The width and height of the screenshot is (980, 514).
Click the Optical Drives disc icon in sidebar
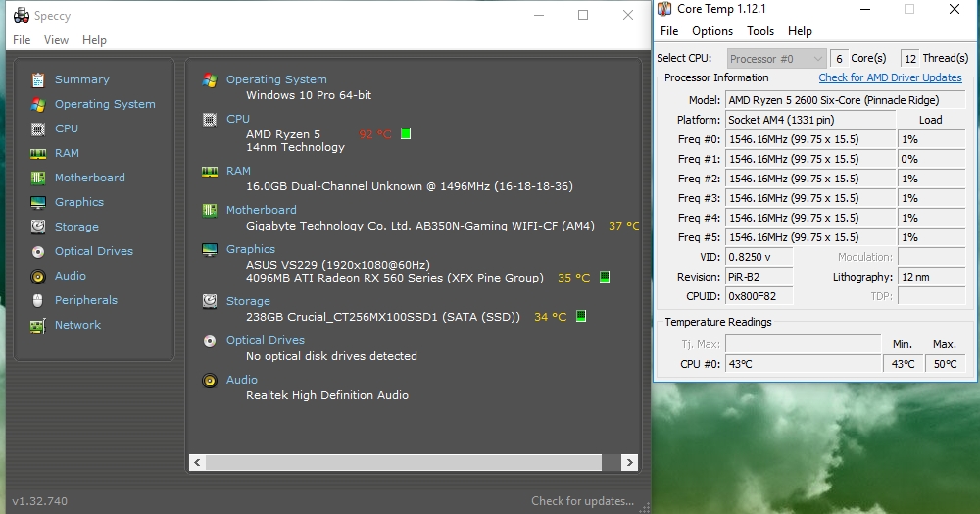[x=38, y=251]
